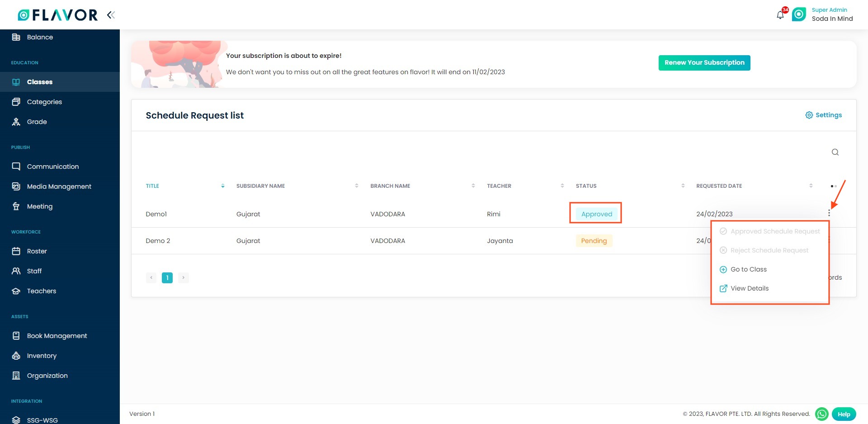This screenshot has width=868, height=424.
Task: Open the Settings link with gear
Action: point(824,115)
